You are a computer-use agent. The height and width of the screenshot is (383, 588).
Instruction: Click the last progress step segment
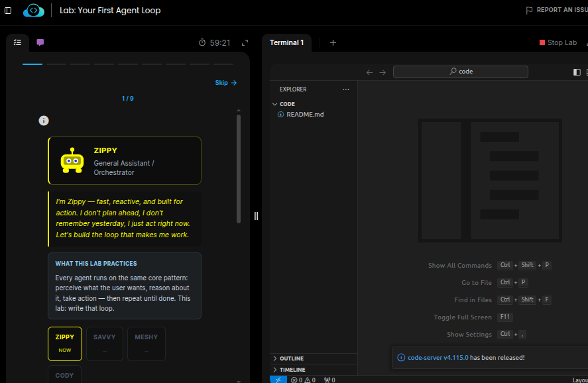pos(223,64)
